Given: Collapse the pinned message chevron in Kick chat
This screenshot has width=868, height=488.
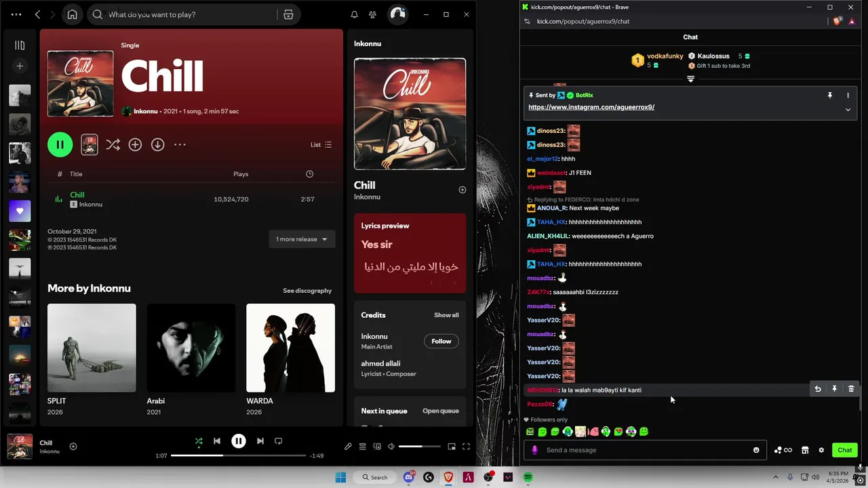Looking at the screenshot, I should click(848, 110).
